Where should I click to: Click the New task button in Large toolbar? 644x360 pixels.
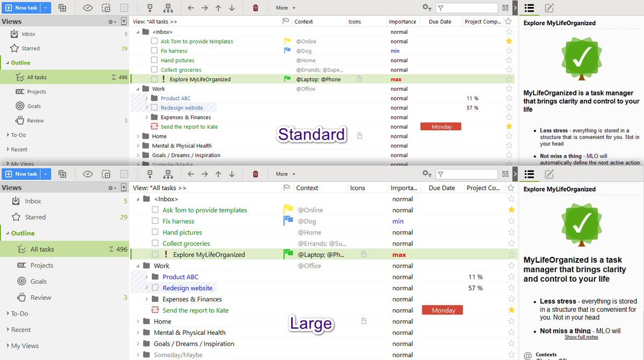pyautogui.click(x=21, y=174)
